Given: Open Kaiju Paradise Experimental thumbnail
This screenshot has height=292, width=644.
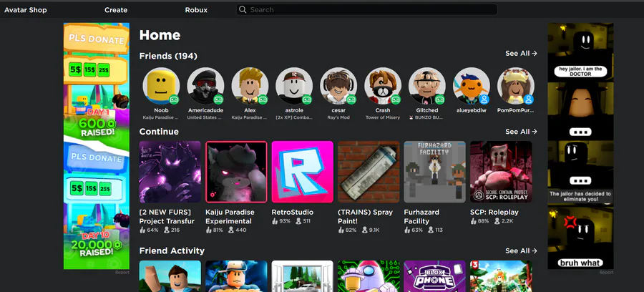Looking at the screenshot, I should 236,172.
